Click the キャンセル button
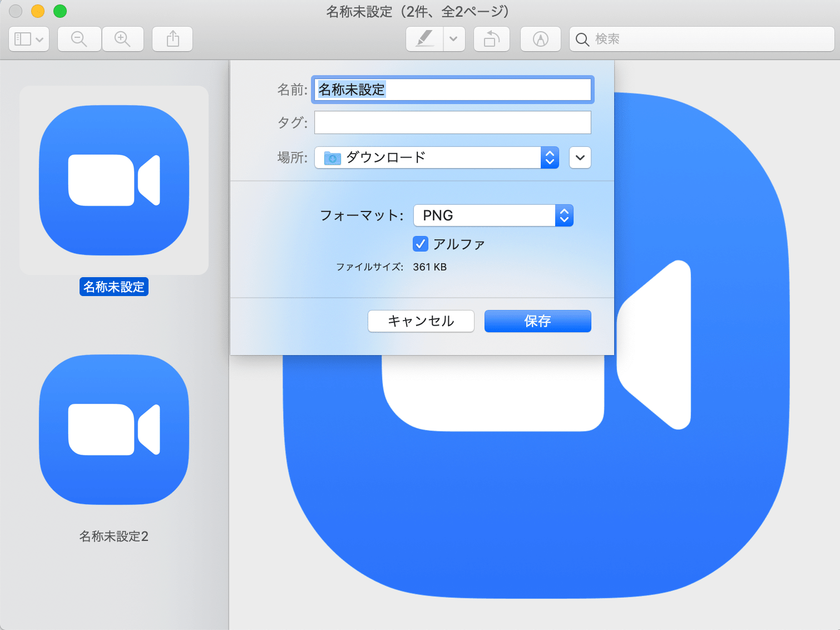Screen dimensions: 840x630 point(421,321)
